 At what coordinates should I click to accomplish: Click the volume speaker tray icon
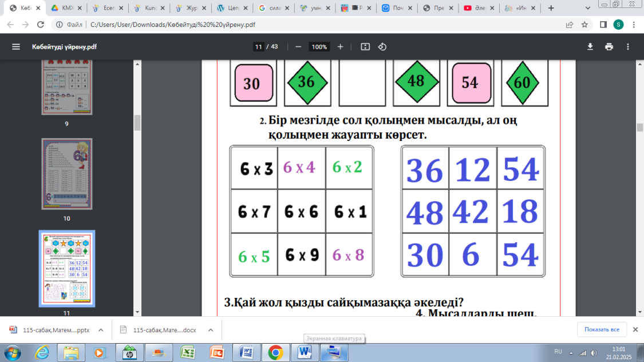tap(594, 353)
